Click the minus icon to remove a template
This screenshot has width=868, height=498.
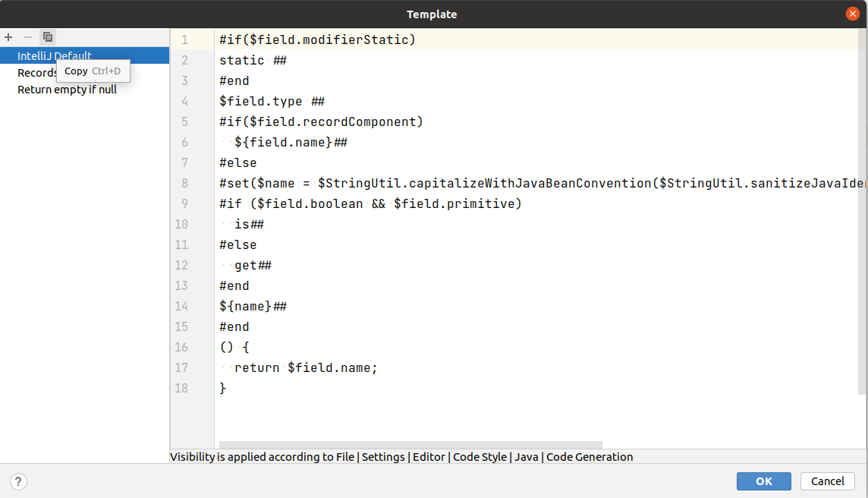[x=27, y=36]
